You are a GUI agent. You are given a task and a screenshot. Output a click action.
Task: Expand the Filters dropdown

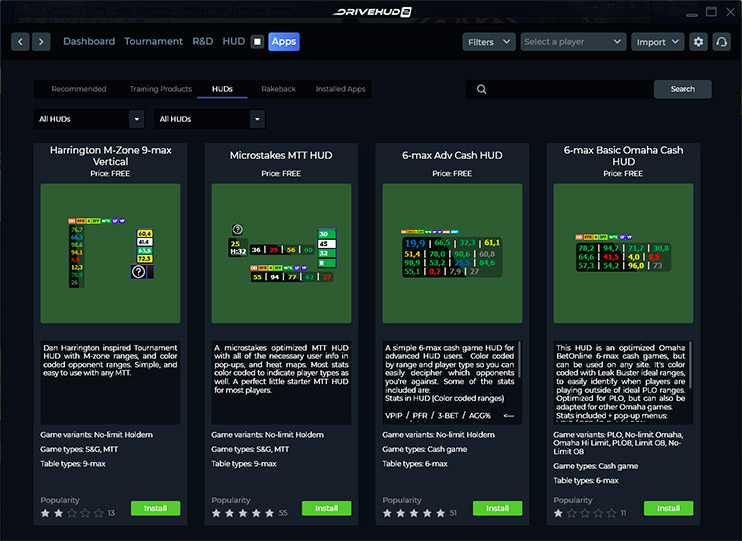[489, 42]
